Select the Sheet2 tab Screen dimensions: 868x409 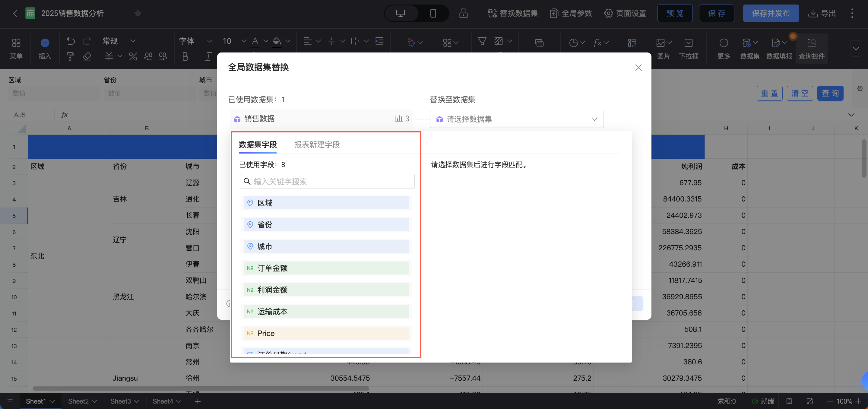[78, 401]
